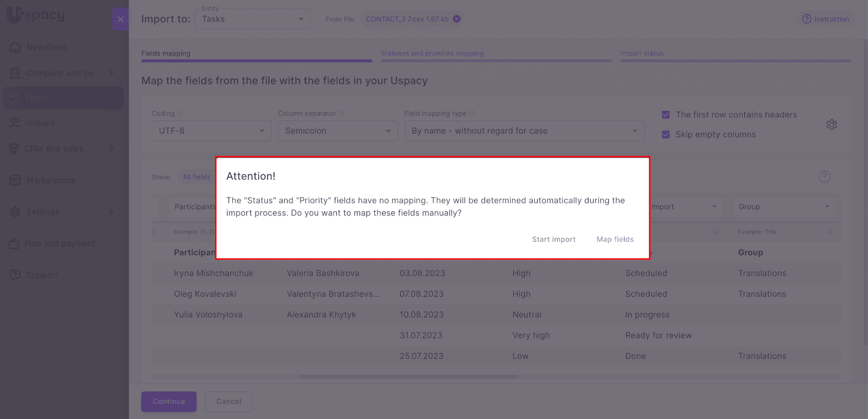Viewport: 868px width, 419px height.
Task: Click the Marketplace store icon in sidebar
Action: pos(15,180)
